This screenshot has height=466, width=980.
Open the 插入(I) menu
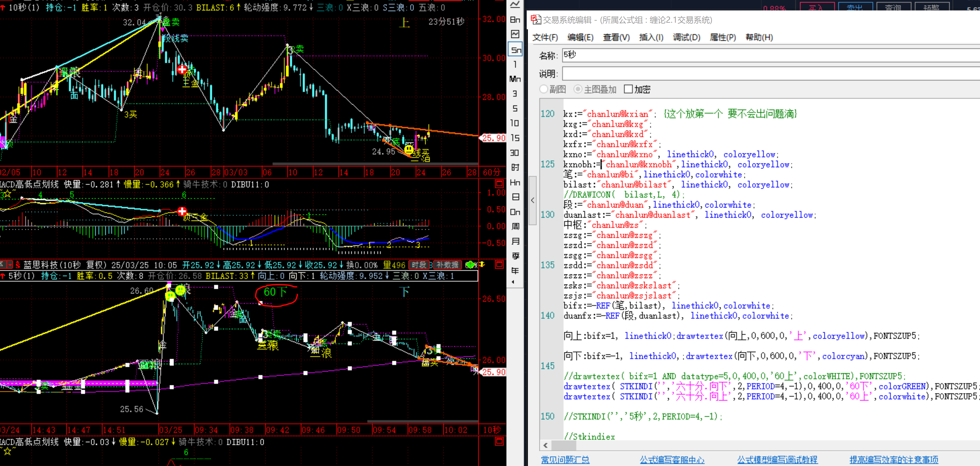[651, 37]
